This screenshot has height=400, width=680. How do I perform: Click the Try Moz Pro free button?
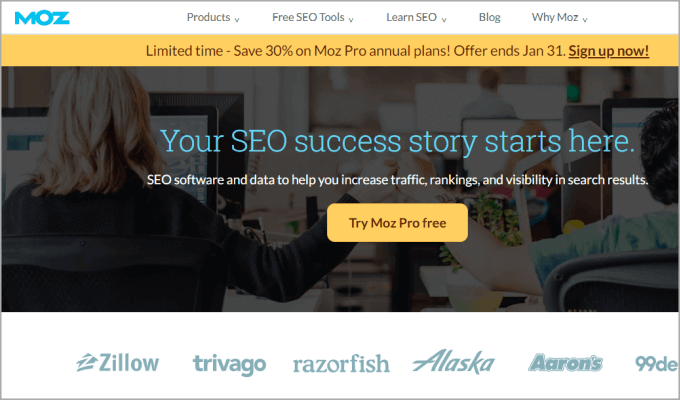(397, 223)
